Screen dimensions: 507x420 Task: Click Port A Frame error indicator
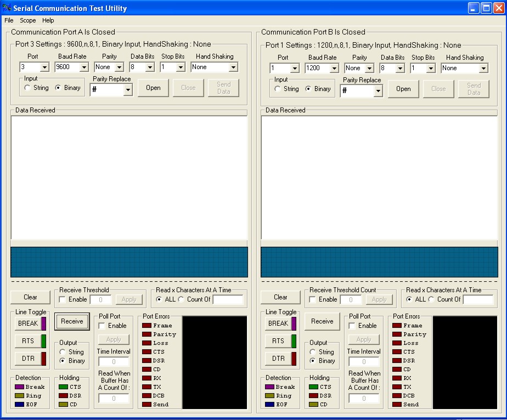pyautogui.click(x=147, y=325)
